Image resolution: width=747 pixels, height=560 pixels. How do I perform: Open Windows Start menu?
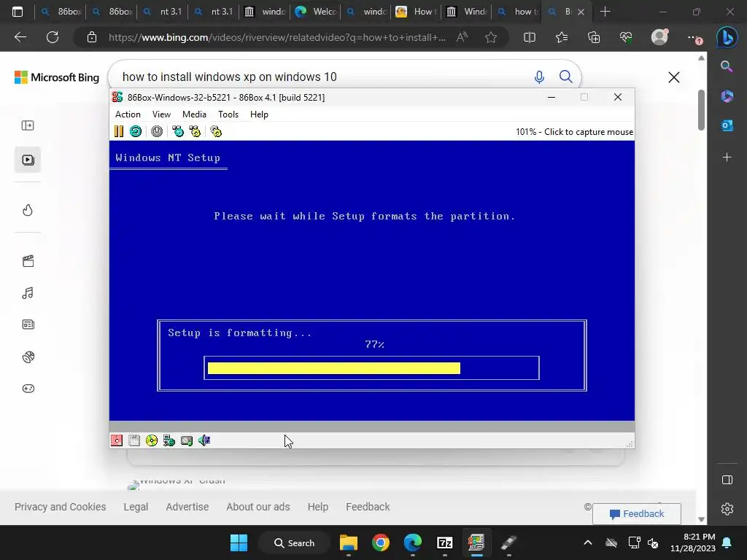point(239,542)
